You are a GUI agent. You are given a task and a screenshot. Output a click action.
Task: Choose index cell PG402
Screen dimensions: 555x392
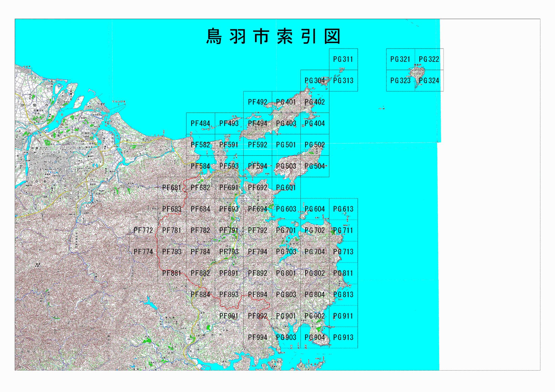315,102
